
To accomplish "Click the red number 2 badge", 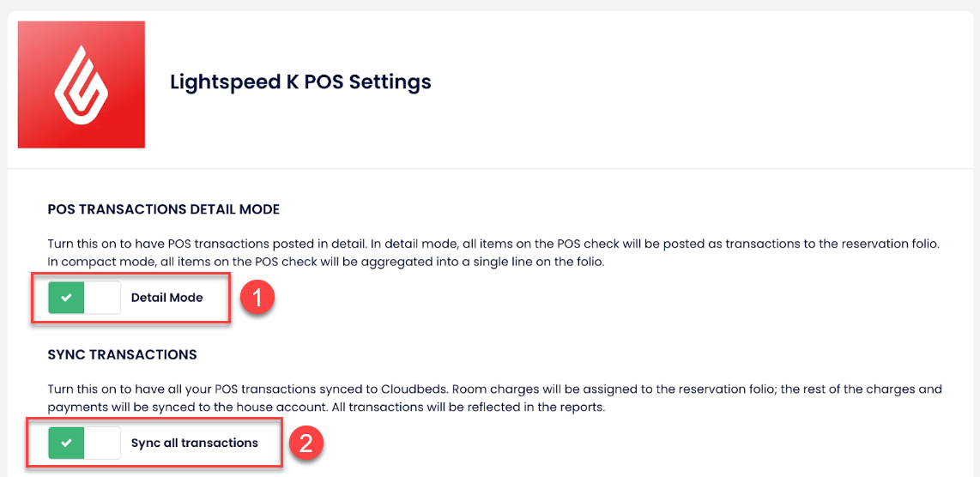I will (x=306, y=444).
